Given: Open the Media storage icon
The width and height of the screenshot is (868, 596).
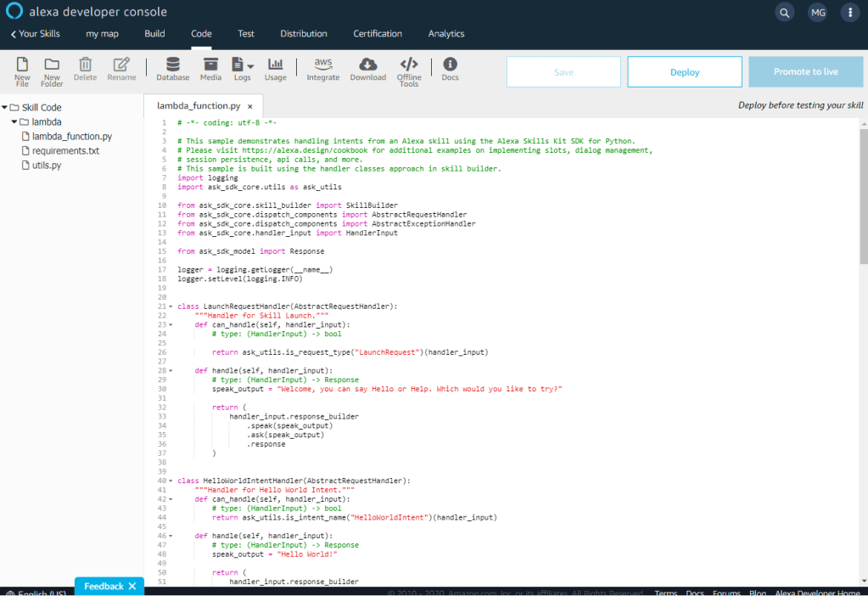Looking at the screenshot, I should click(x=210, y=65).
